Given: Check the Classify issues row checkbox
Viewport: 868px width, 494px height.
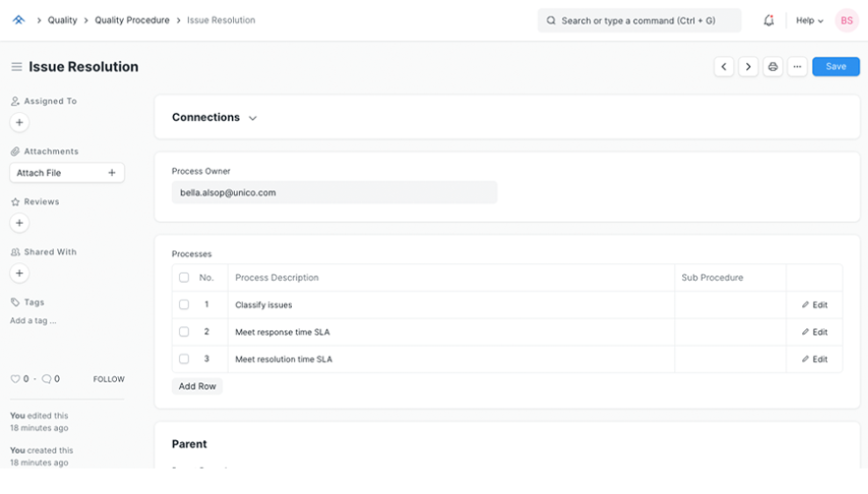Looking at the screenshot, I should 184,305.
